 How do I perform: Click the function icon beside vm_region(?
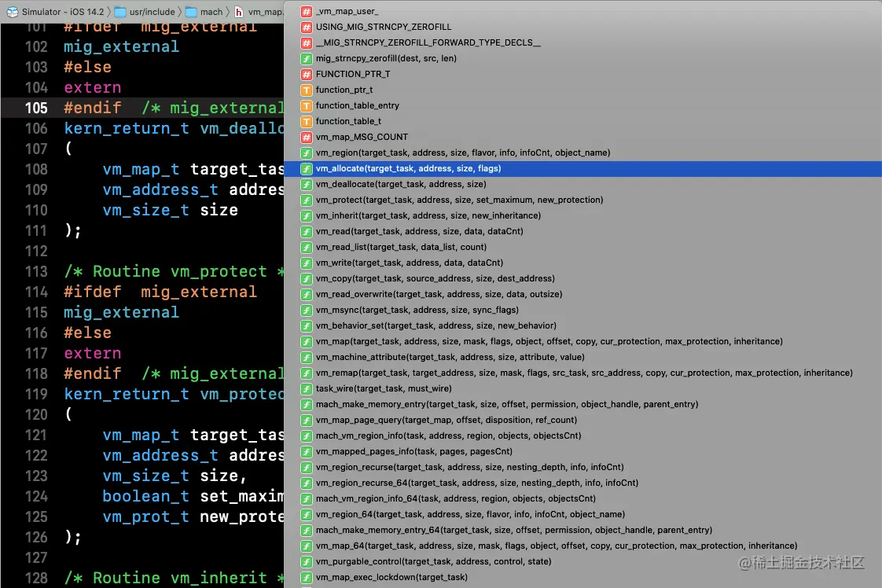coord(307,153)
